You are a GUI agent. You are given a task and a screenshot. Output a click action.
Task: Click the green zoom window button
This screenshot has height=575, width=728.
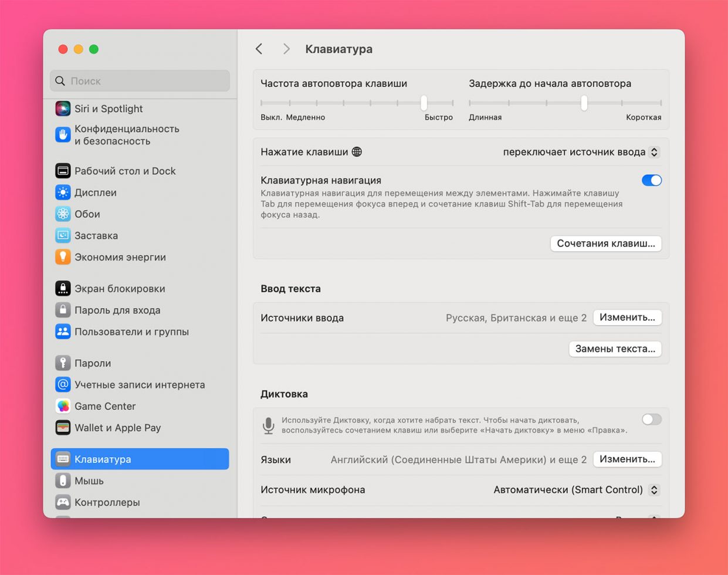(x=94, y=49)
